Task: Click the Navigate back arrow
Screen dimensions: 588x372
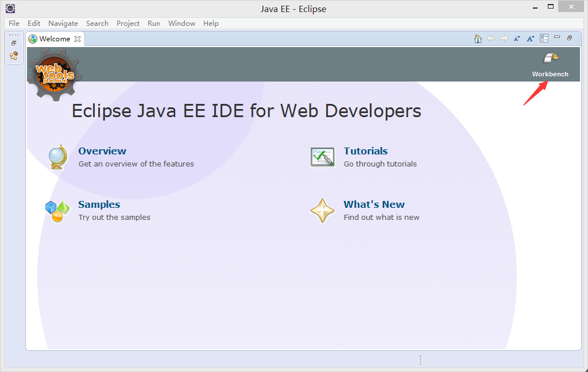Action: [491, 38]
